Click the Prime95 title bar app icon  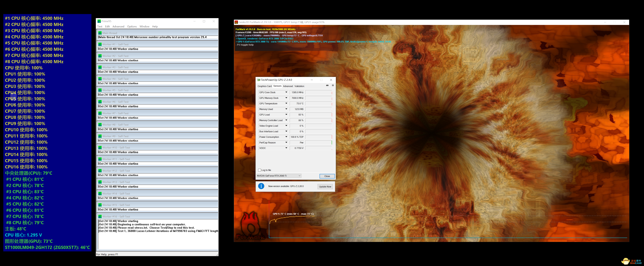click(99, 21)
